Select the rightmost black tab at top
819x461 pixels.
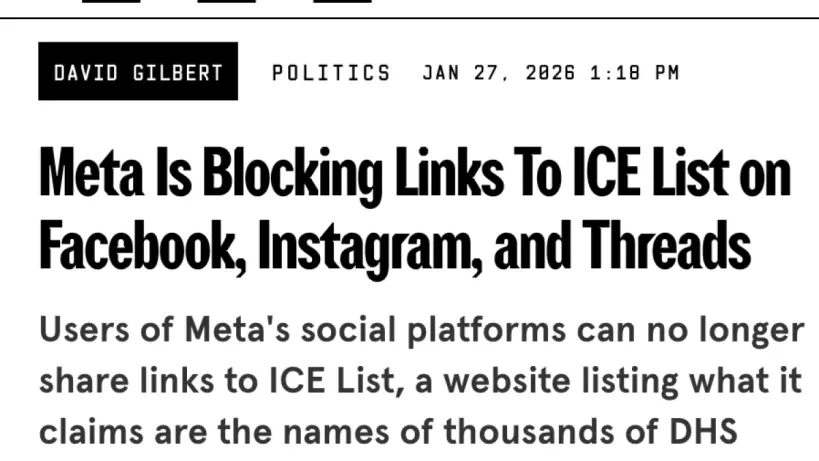[x=342, y=2]
